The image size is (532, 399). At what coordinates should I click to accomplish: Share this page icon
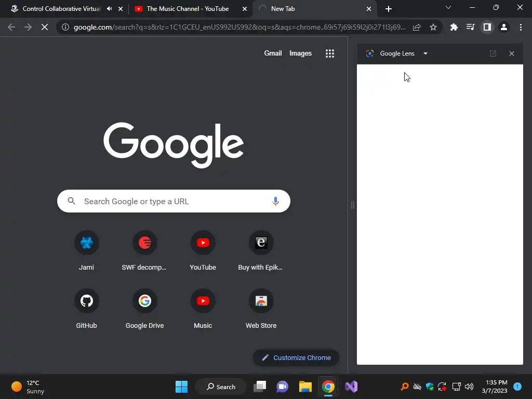point(417,27)
